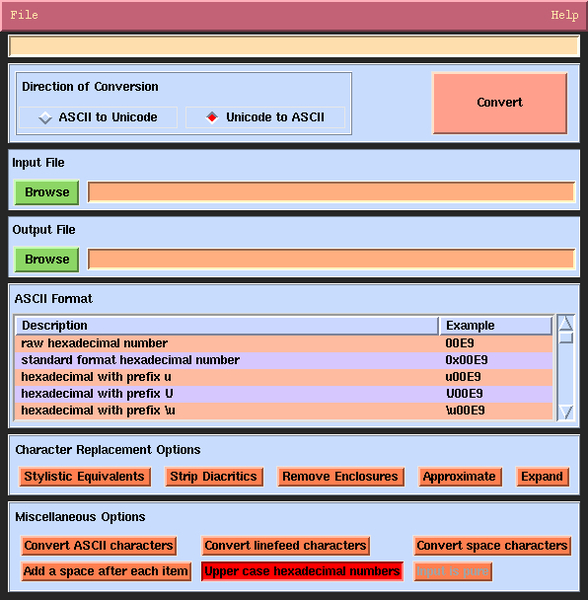Screen dimensions: 588x600
Task: Click the Example column header
Action: tap(495, 326)
